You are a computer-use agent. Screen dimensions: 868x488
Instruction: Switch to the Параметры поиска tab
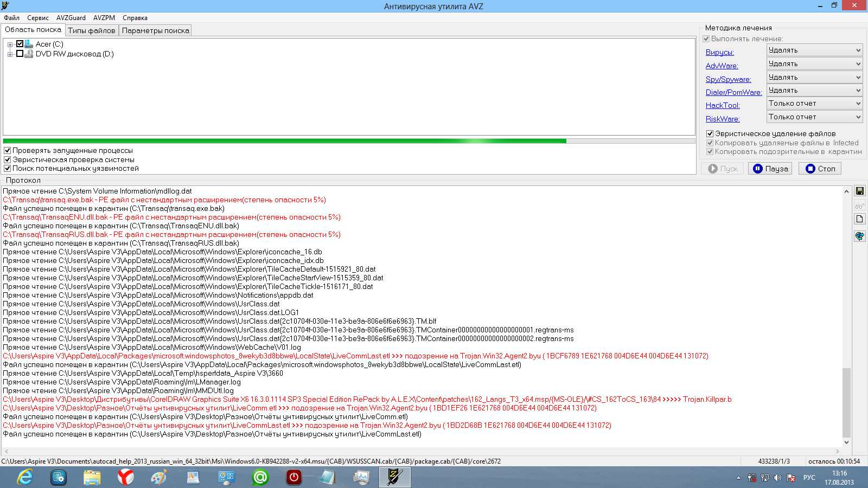pyautogui.click(x=156, y=30)
